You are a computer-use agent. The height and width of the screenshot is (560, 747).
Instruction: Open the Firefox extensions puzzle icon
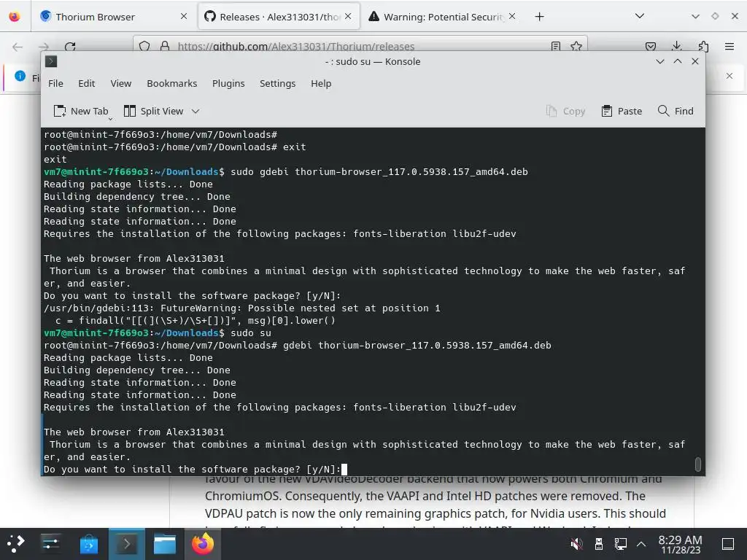click(x=703, y=46)
